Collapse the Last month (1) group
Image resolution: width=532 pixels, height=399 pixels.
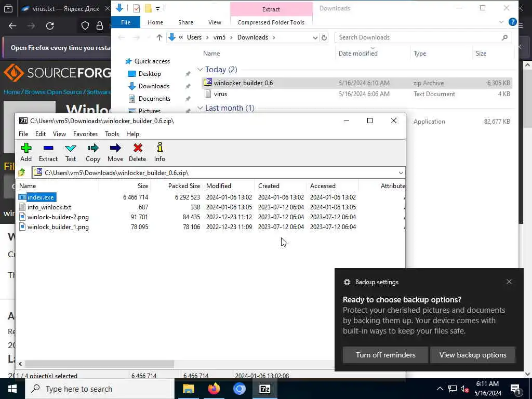tap(200, 108)
